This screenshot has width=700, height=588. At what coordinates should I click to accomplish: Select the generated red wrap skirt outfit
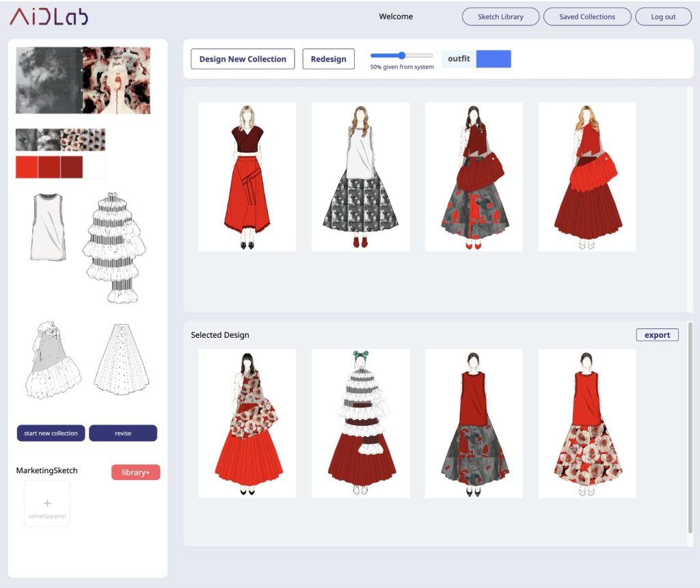(x=247, y=177)
